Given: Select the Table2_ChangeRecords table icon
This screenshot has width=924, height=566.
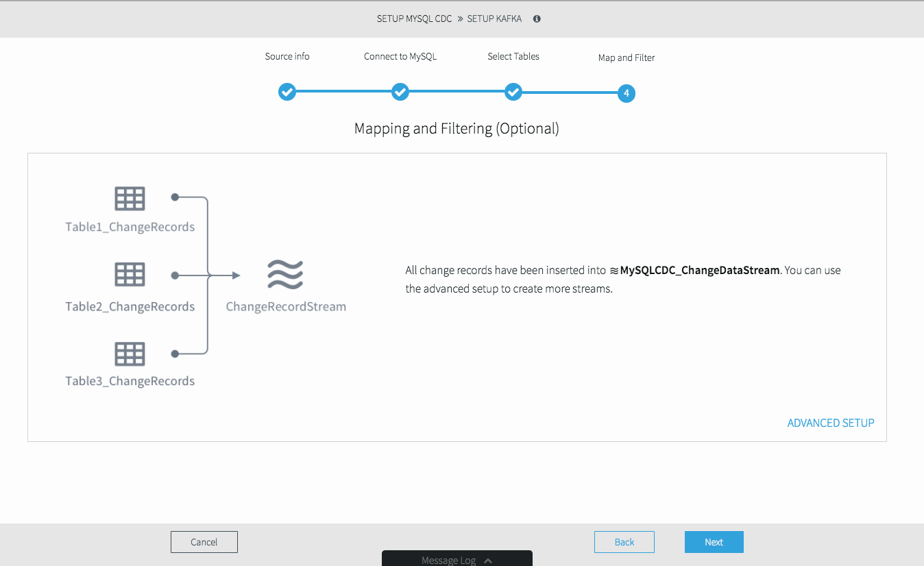Looking at the screenshot, I should 130,275.
